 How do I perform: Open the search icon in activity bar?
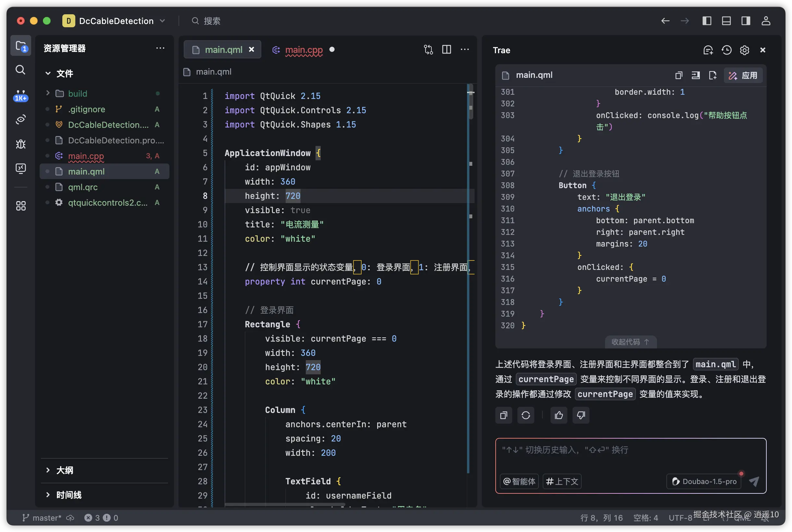[20, 70]
